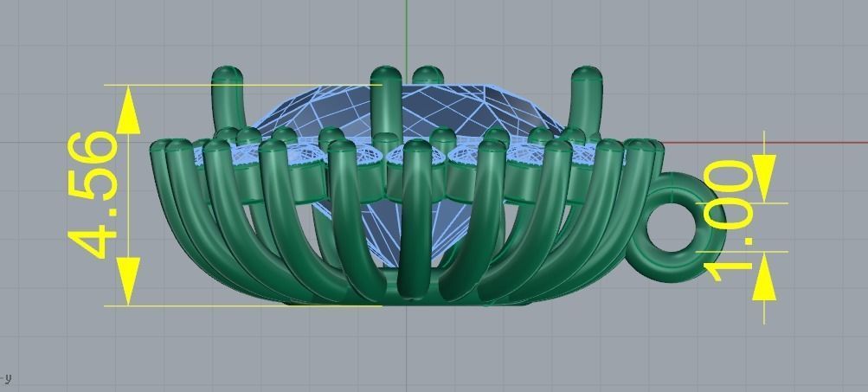Pick the torus jump ring beside the setting
The image size is (868, 392).
tap(675, 228)
